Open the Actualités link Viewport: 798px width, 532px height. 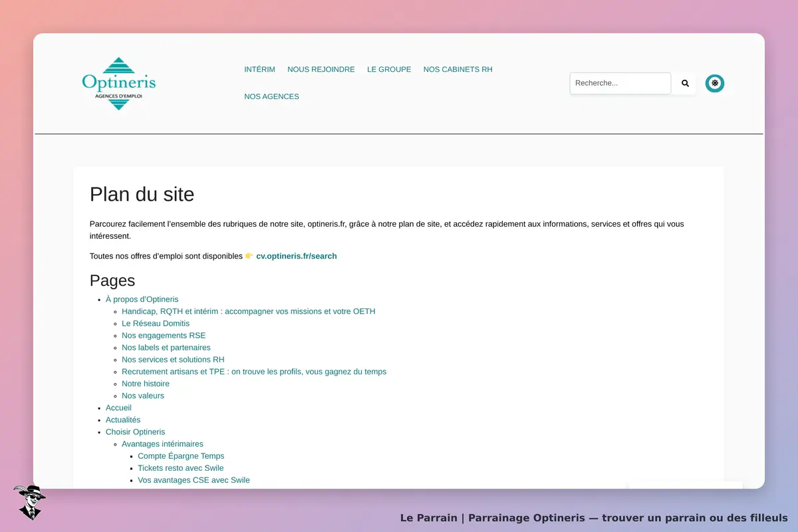(123, 420)
